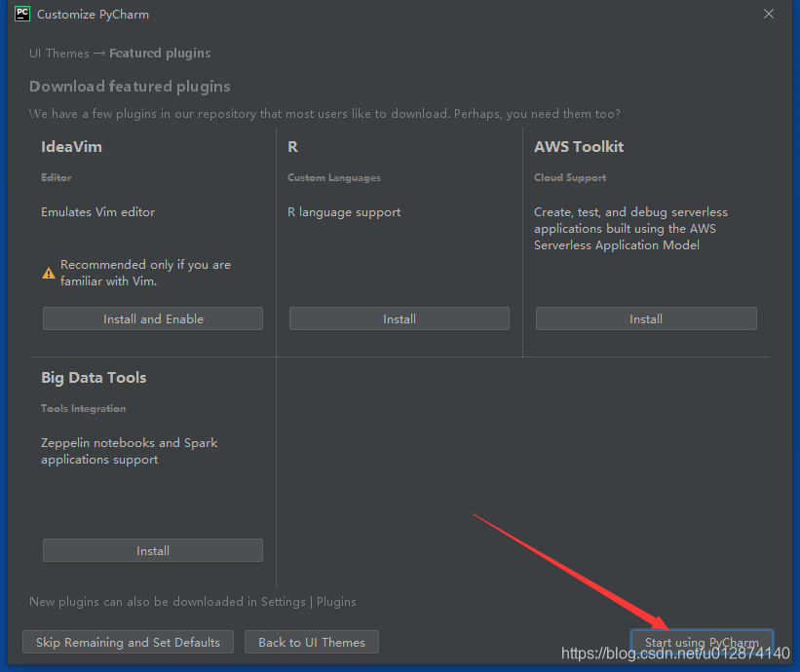Install the Big Data Tools plugin
Screen dimensions: 800x672
153,550
